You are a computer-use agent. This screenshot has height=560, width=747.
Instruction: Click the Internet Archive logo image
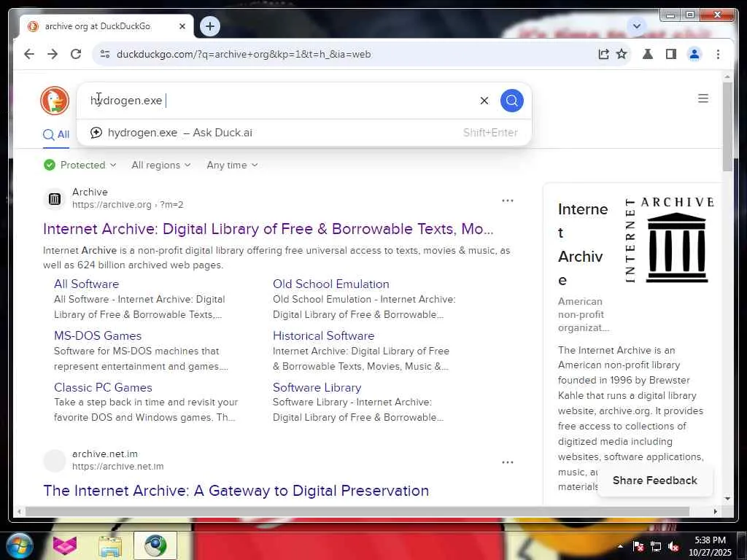tap(669, 240)
